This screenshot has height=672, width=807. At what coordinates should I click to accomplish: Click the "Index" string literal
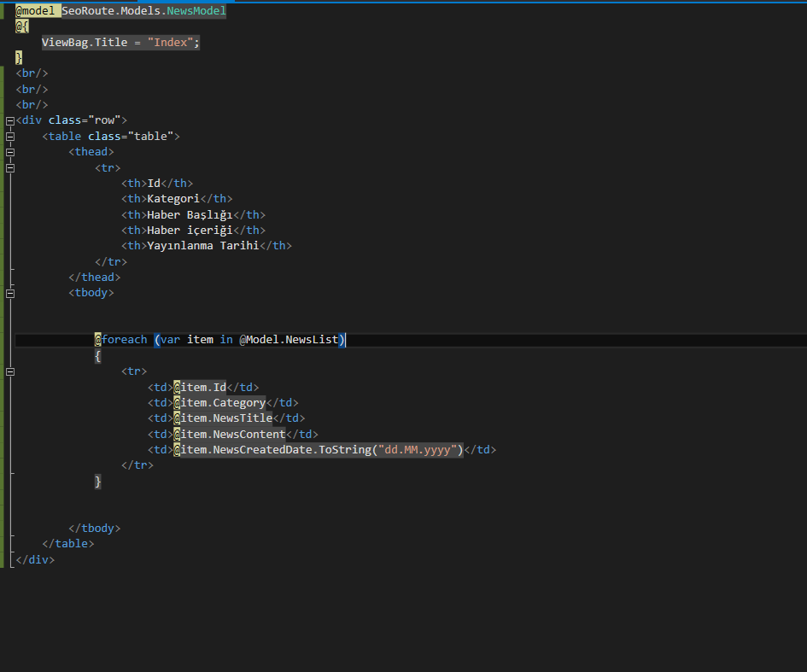170,43
